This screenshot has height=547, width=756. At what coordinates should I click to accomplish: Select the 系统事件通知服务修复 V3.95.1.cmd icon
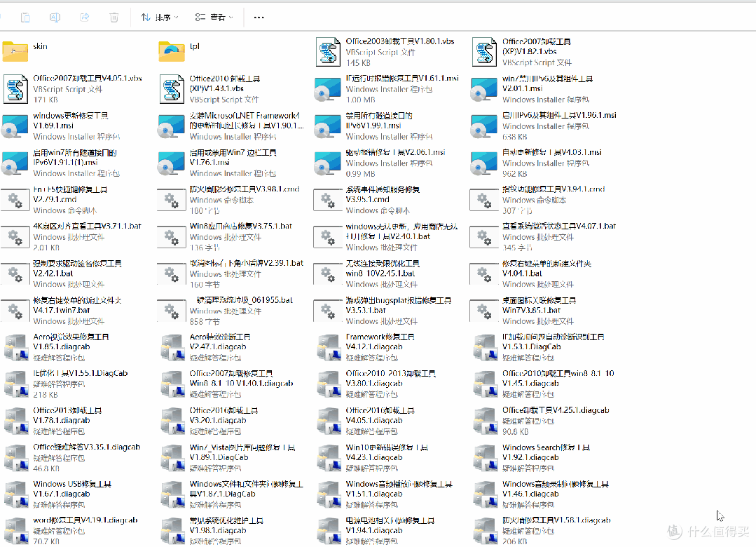click(328, 201)
